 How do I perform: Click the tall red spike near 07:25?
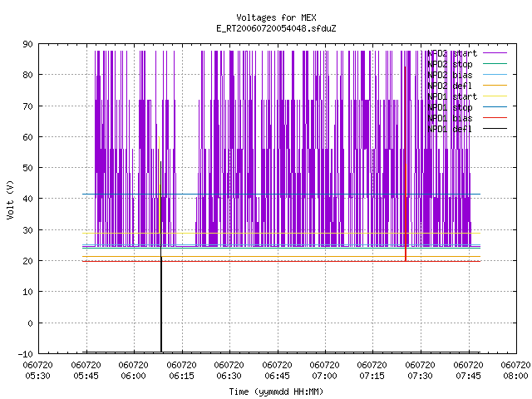pos(406,163)
